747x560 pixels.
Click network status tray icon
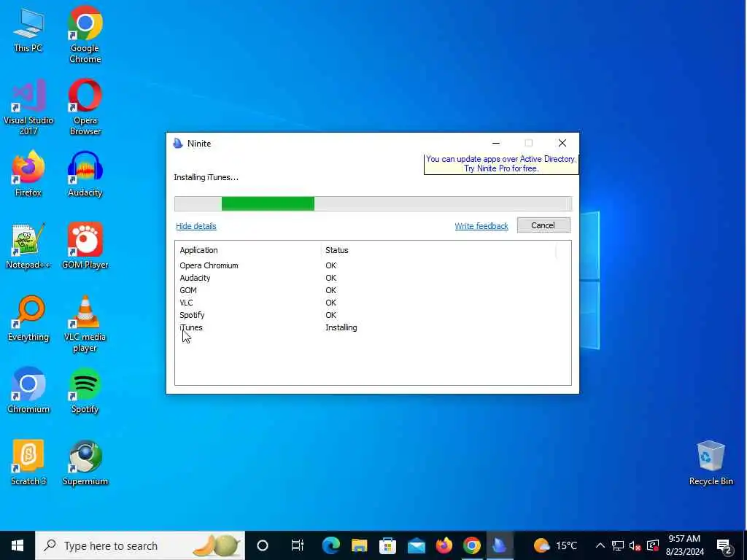[x=618, y=545]
